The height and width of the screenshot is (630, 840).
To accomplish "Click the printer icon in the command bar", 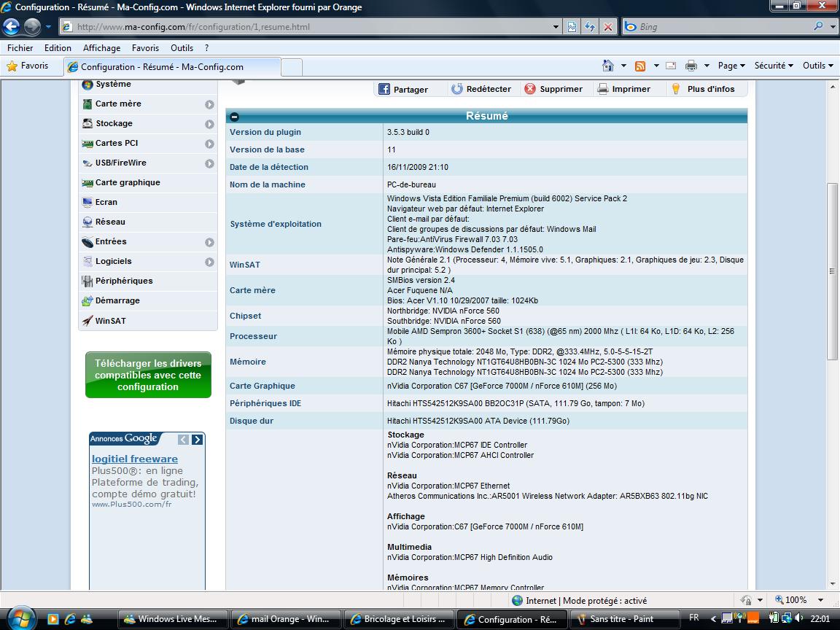I will click(x=691, y=66).
